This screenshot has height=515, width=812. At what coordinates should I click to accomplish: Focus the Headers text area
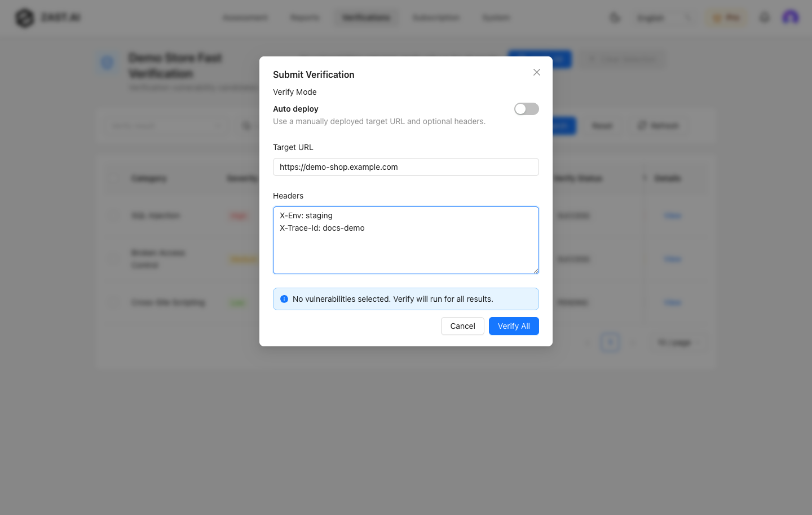click(x=406, y=240)
